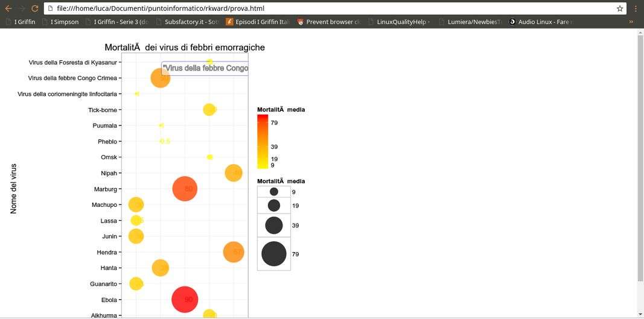
Task: Click the 'Nome del virus' axis label
Action: [x=13, y=188]
